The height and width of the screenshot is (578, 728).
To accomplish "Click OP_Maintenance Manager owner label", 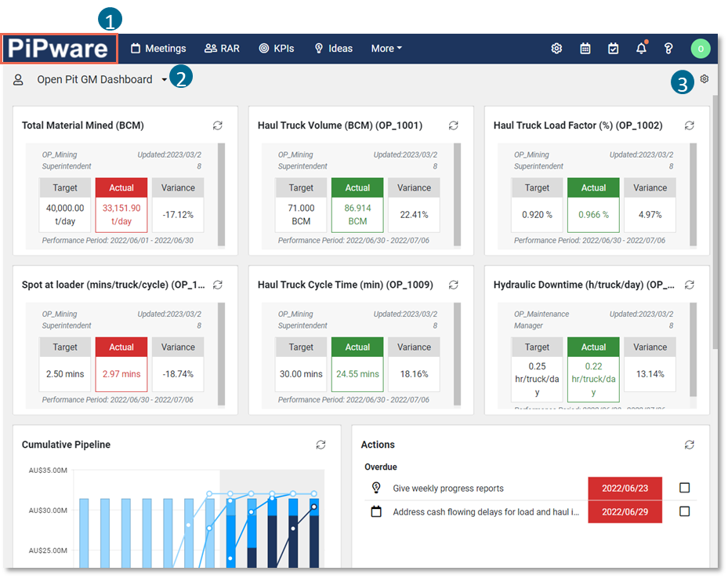I will pyautogui.click(x=541, y=320).
